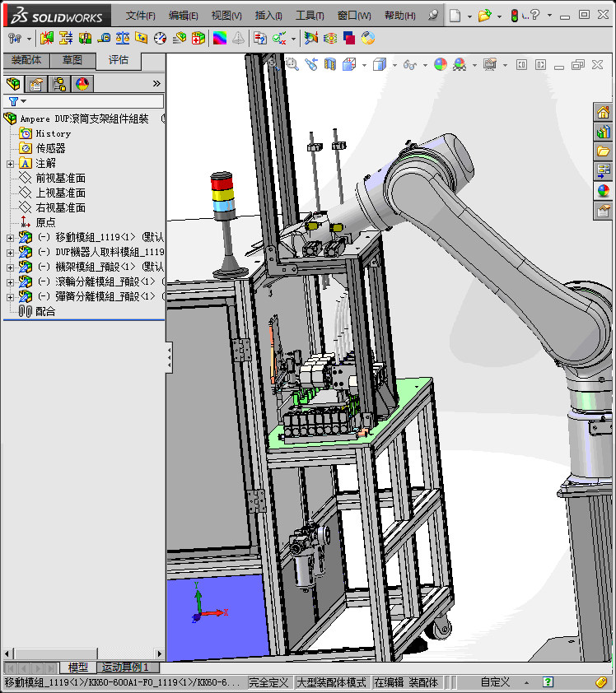The image size is (616, 693).
Task: Expand the DUP機器人取料模組 subassembly
Action: coord(10,253)
